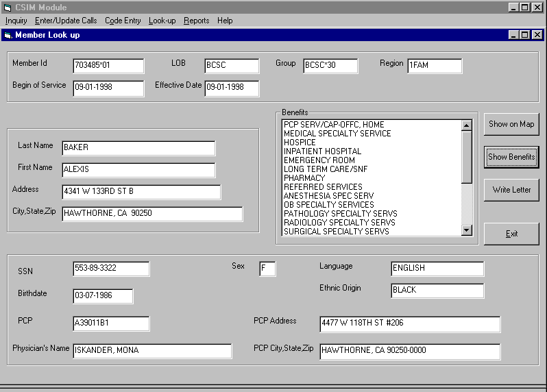The image size is (547, 392).
Task: Click the PCP Address field
Action: [410, 324]
